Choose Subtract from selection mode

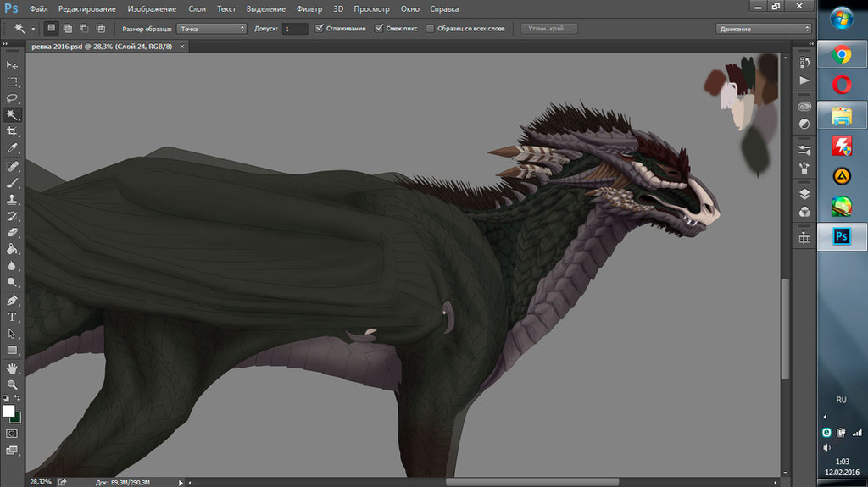coord(84,28)
